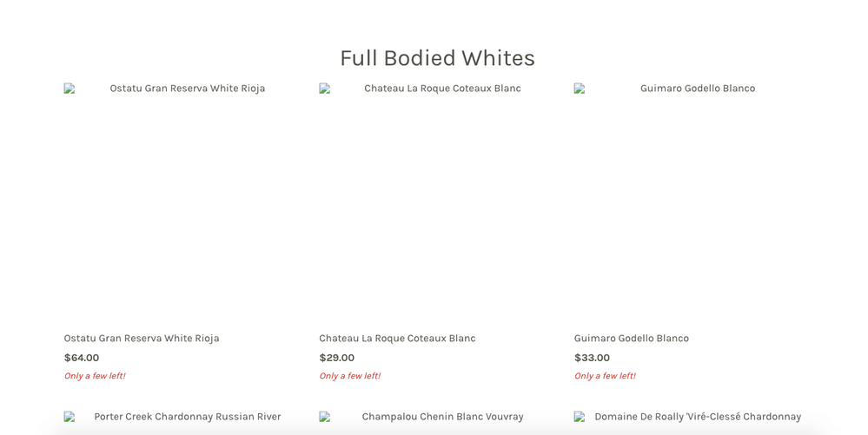
Task: Open Domaine De Roally Viré-Clessé Chardonnay product
Action: (698, 417)
